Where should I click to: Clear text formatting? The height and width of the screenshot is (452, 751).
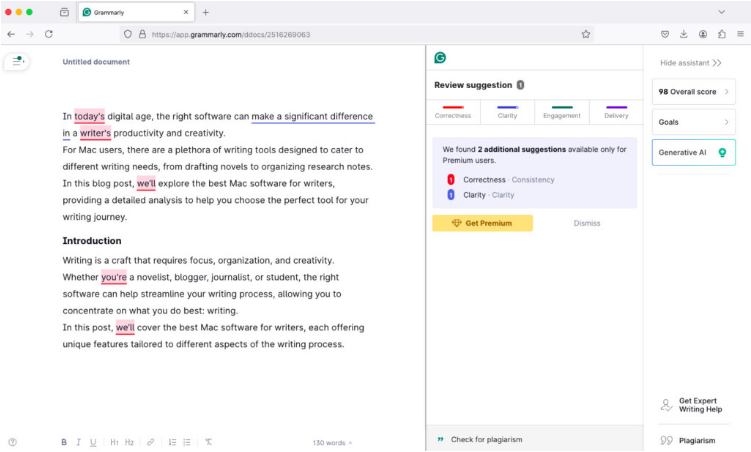click(x=209, y=441)
